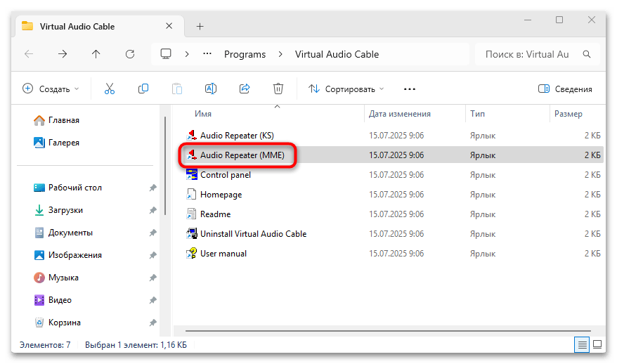Click the Delete trash bin icon
This screenshot has height=364, width=617.
point(278,89)
